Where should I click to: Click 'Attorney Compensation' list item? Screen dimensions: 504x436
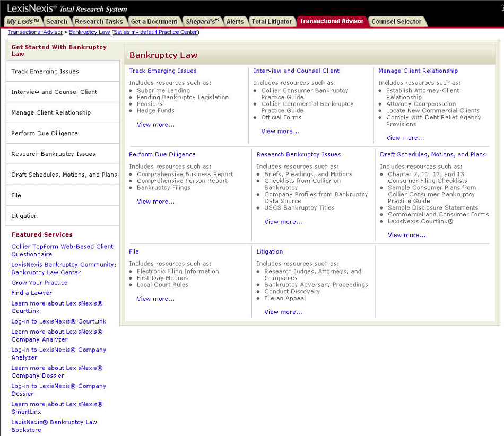point(421,104)
